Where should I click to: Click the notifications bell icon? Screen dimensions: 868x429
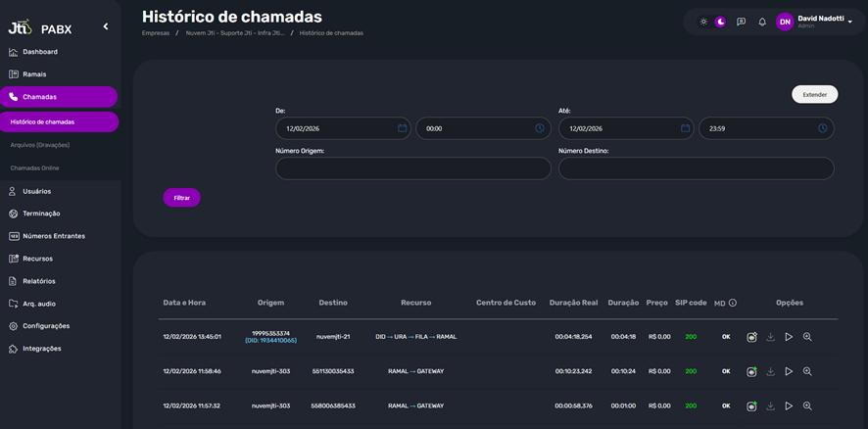(762, 22)
